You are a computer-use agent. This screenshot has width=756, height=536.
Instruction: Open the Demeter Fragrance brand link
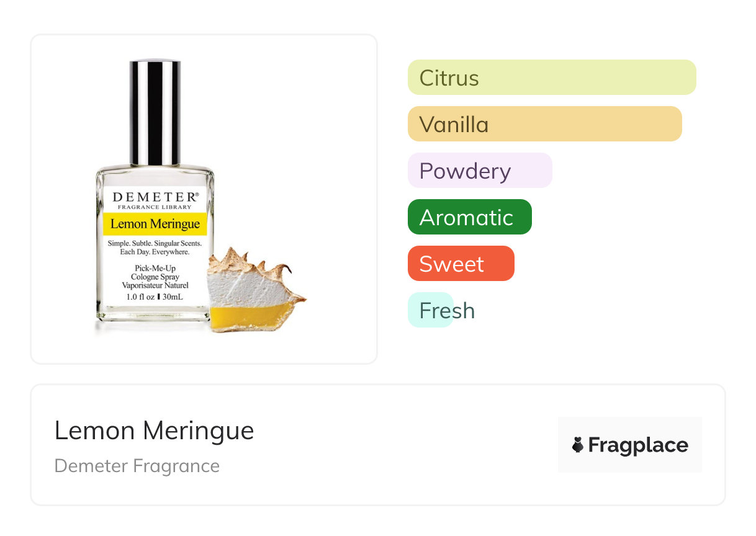tap(137, 466)
